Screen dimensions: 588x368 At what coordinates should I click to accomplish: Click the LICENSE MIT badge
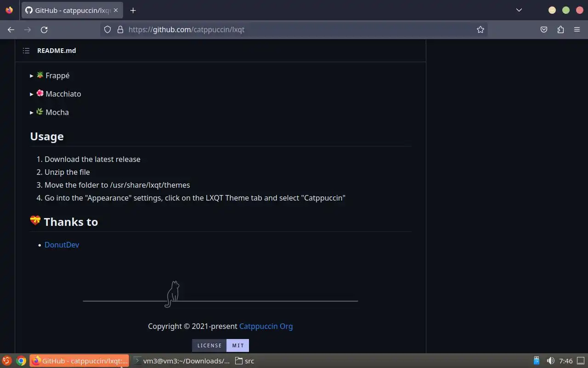220,345
